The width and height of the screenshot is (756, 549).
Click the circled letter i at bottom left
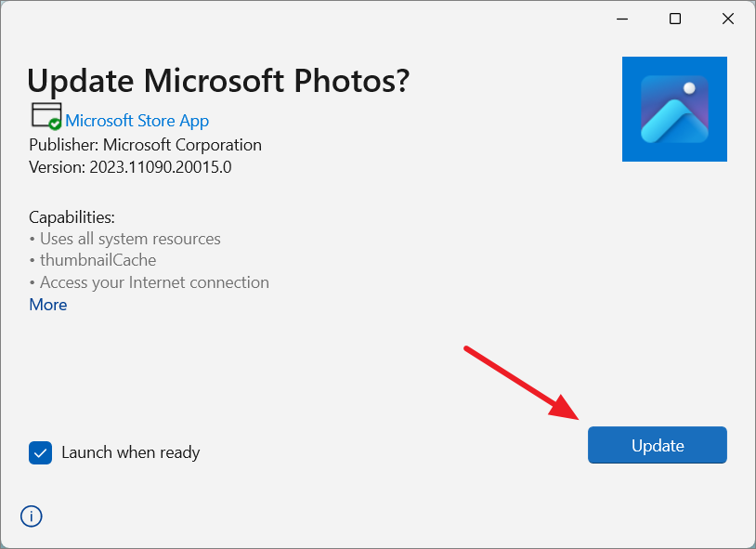pos(31,516)
